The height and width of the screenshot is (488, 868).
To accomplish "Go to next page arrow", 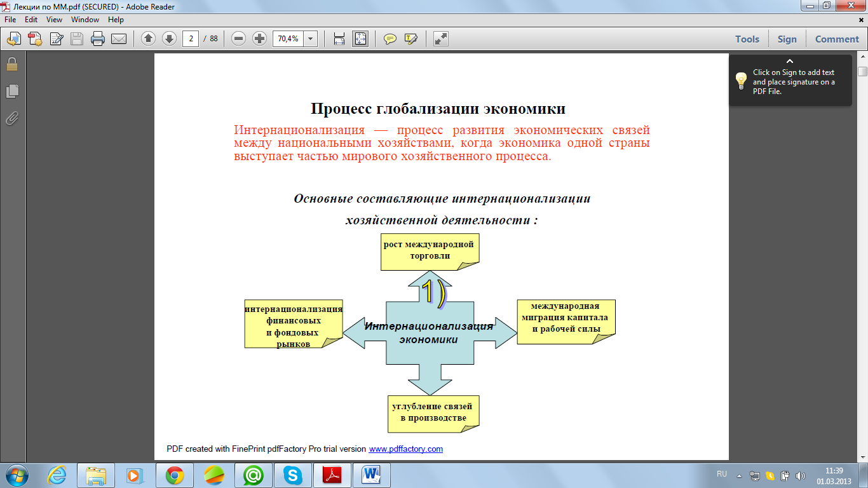I will [169, 39].
